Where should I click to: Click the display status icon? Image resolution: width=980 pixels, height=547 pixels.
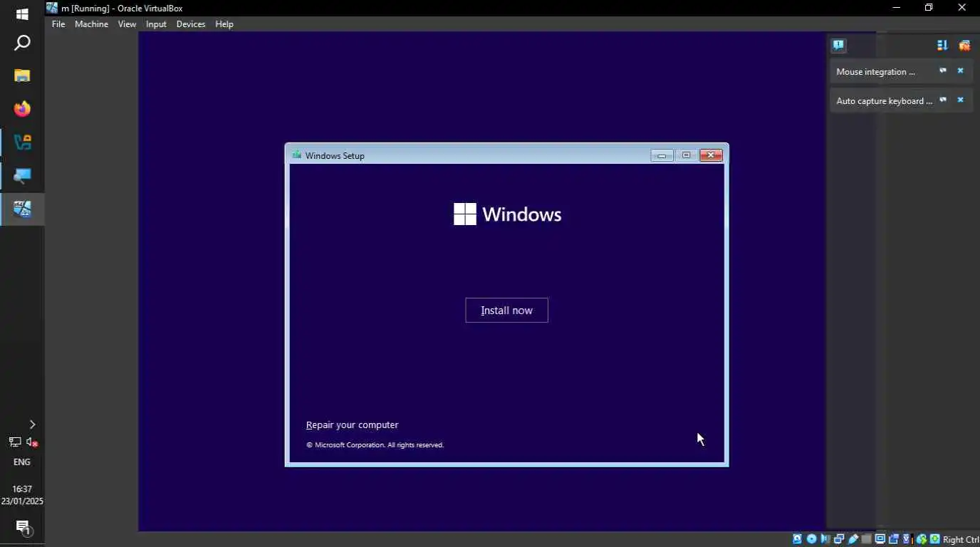[x=880, y=539]
